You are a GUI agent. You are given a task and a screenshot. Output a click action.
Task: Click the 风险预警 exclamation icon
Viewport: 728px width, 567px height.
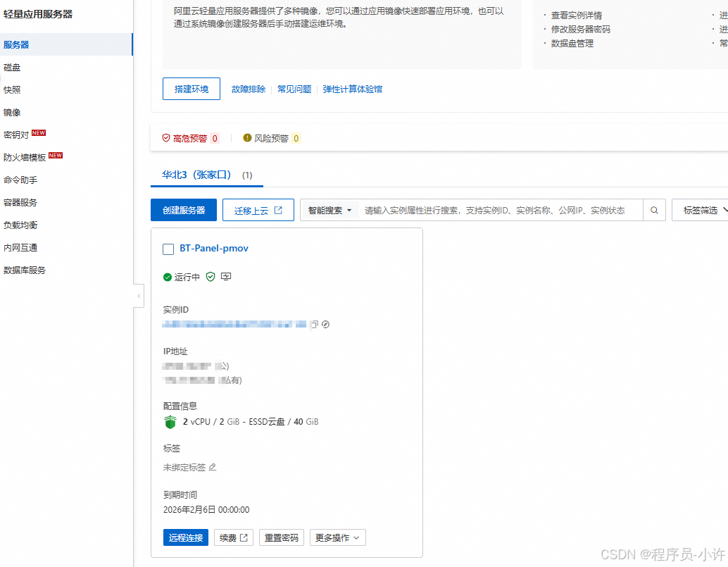click(x=247, y=138)
